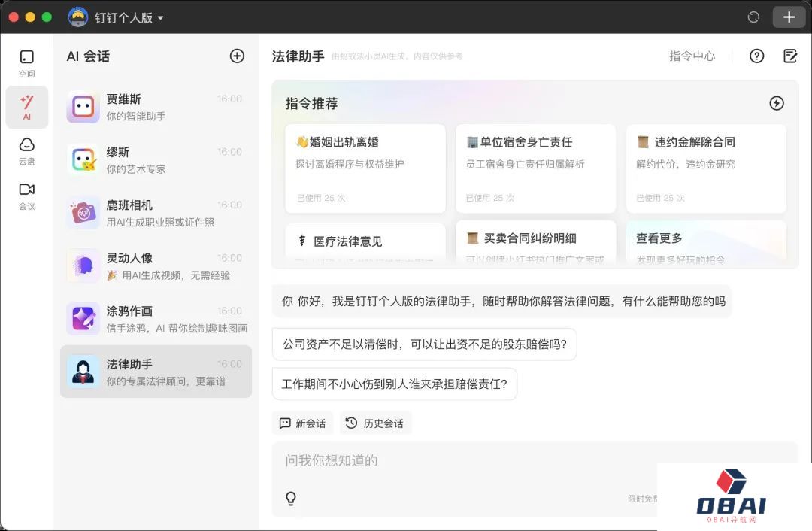Open the 云盘 cloud drive section
The height and width of the screenshot is (531, 812).
click(27, 151)
